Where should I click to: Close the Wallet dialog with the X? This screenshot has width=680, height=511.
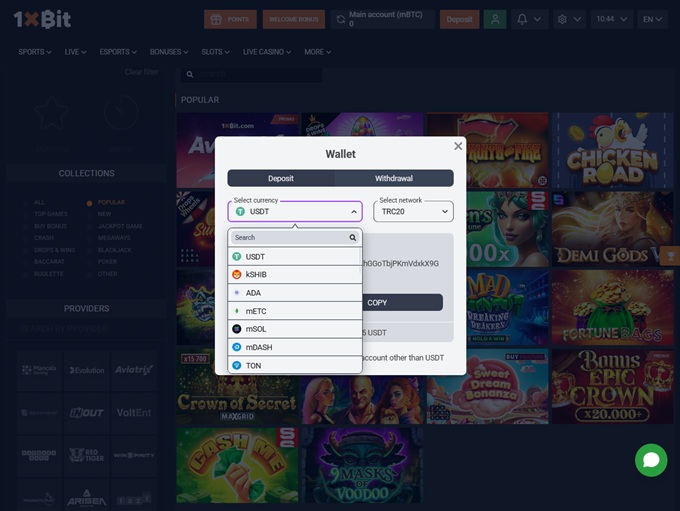458,146
